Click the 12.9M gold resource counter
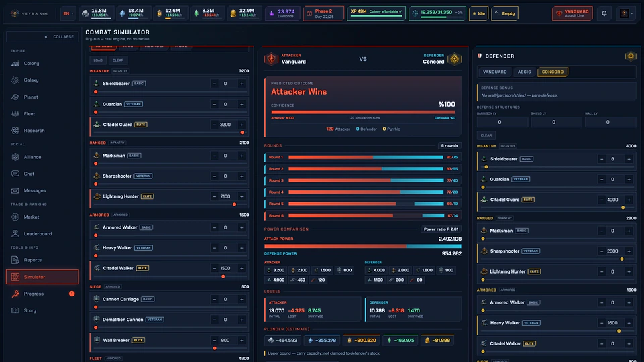Screen dimensions: 644x362 tap(244, 13)
